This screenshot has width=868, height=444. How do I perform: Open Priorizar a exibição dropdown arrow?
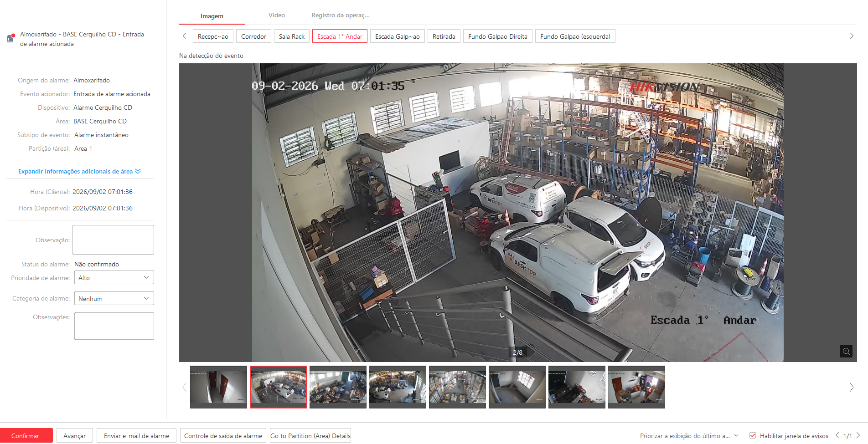point(736,435)
